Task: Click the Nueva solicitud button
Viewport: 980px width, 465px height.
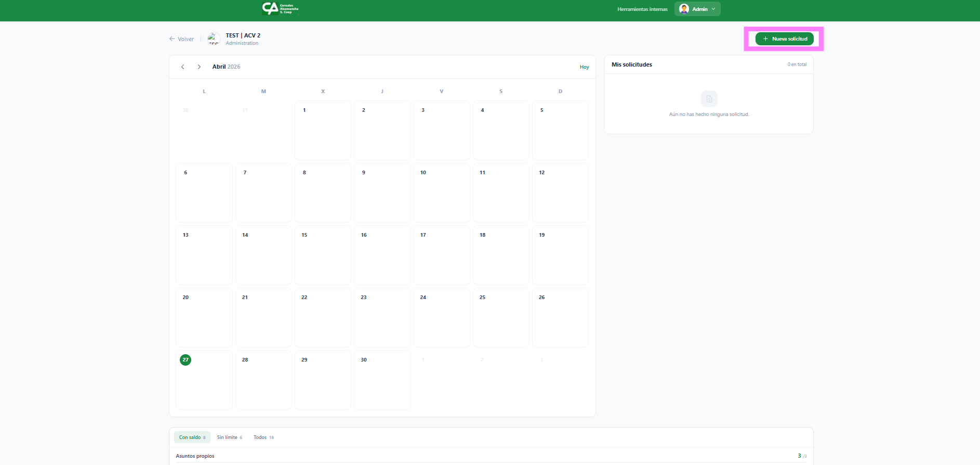Action: coord(784,39)
